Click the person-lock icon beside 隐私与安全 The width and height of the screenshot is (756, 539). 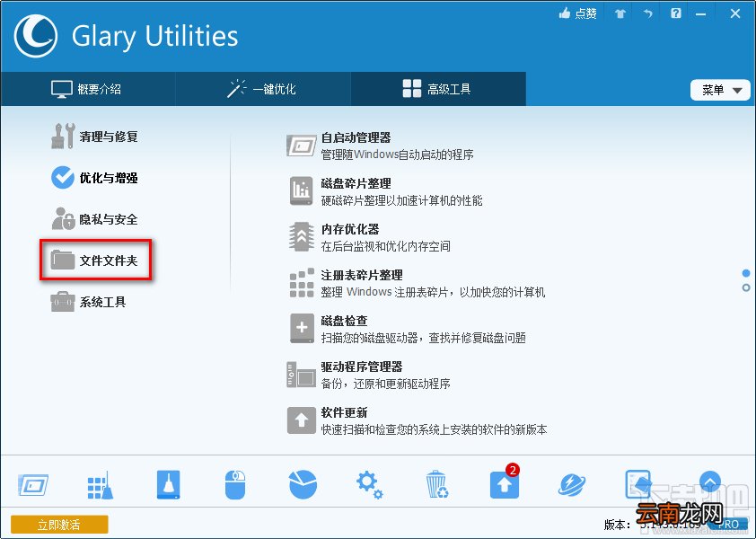63,219
